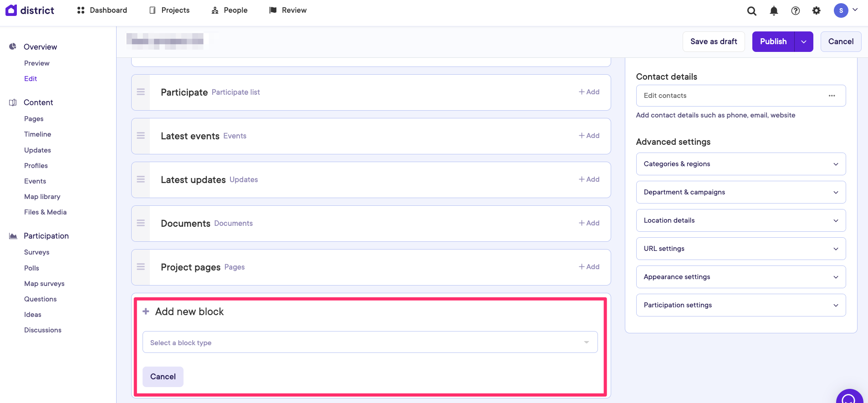Open Map surveys in sidebar
Image resolution: width=868 pixels, height=403 pixels.
tap(44, 284)
